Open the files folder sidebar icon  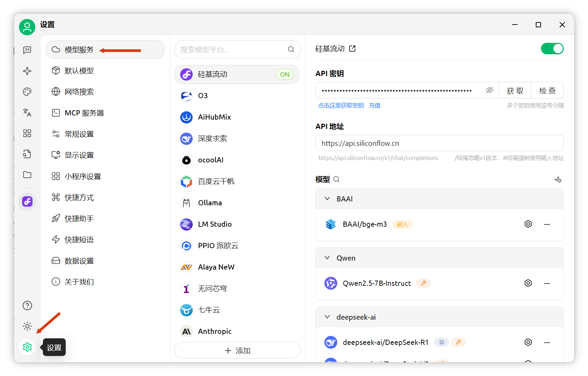27,175
